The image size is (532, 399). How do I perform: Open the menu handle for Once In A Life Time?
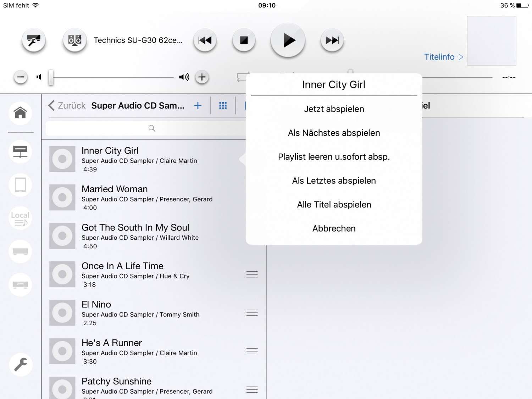coord(252,275)
